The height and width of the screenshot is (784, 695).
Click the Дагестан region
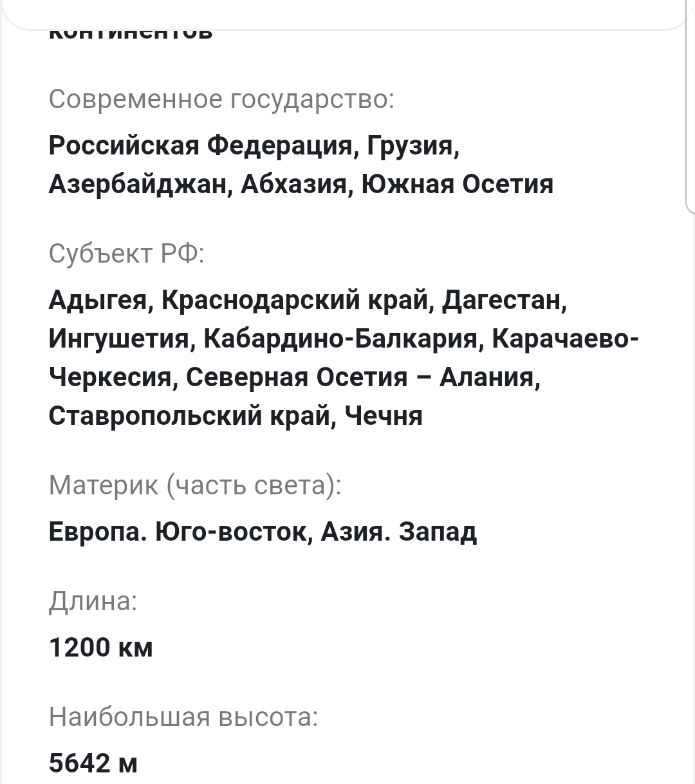tap(505, 300)
